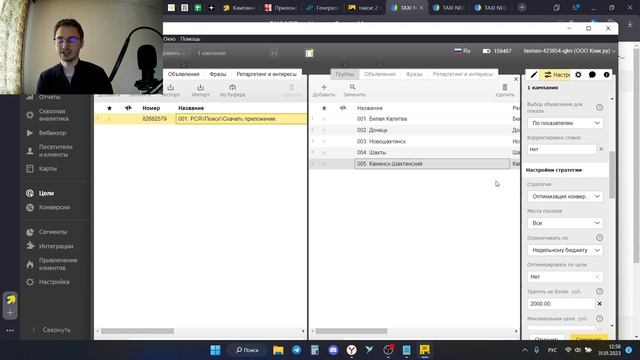Switch to Фразы tab in campaigns panel
The image size is (640, 360).
[218, 74]
